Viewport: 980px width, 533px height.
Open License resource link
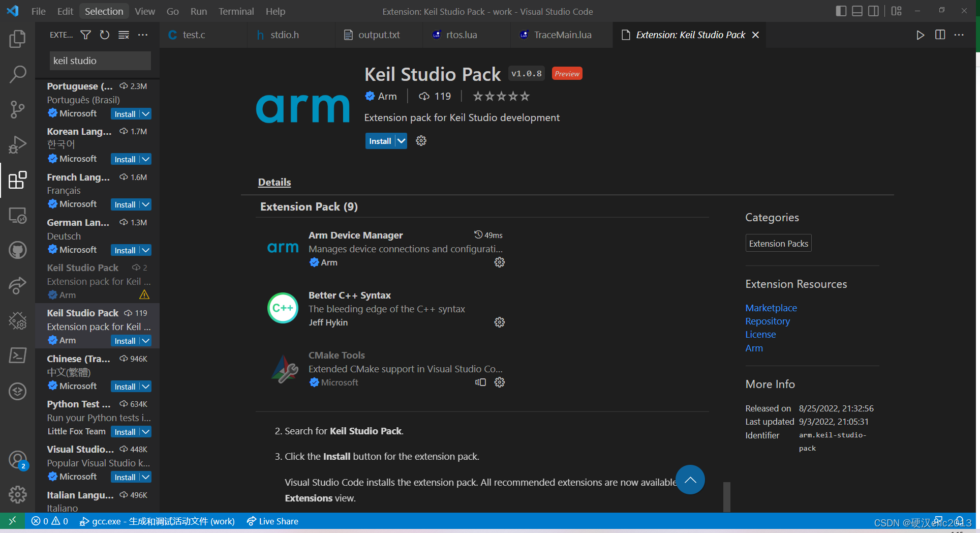tap(760, 334)
